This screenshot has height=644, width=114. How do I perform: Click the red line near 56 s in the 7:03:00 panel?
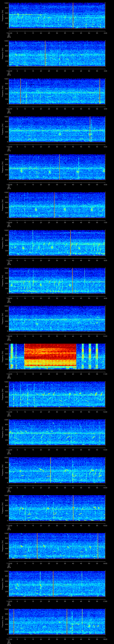100,91
